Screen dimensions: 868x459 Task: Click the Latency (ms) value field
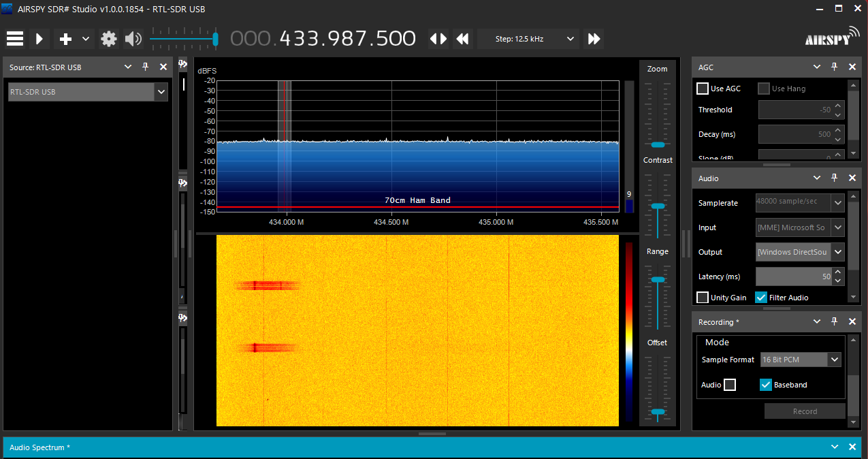coord(794,276)
